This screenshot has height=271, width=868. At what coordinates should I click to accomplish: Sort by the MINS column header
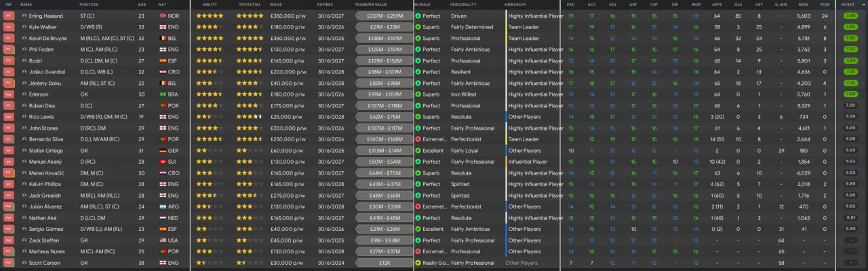coord(804,5)
